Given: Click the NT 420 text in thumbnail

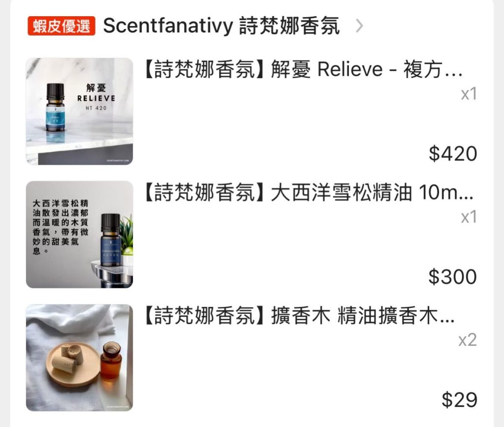Looking at the screenshot, I should pos(96,108).
